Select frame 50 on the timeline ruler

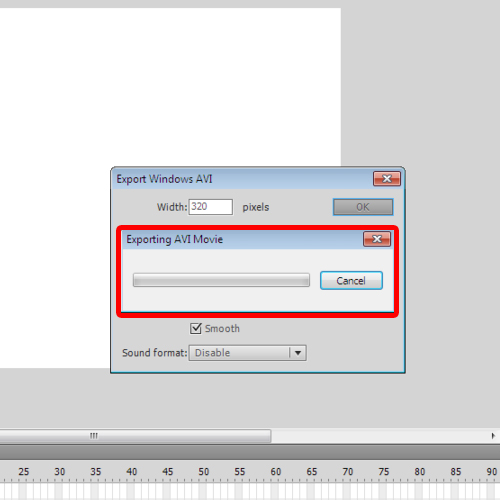pyautogui.click(x=203, y=472)
